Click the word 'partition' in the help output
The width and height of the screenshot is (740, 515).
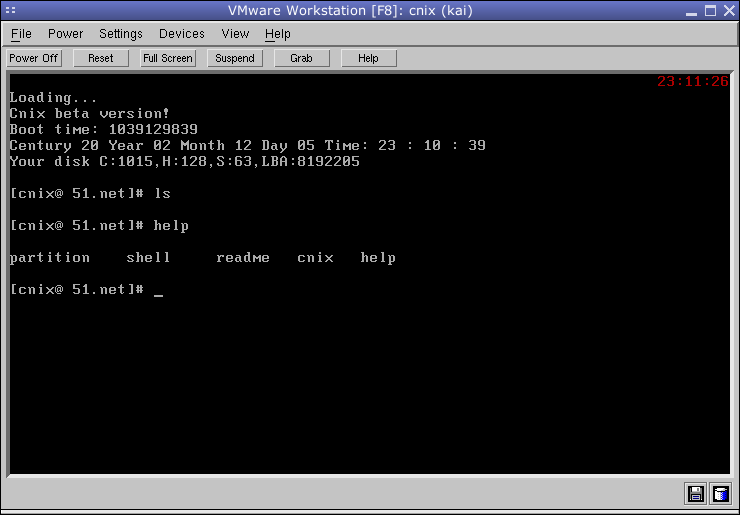pos(50,258)
